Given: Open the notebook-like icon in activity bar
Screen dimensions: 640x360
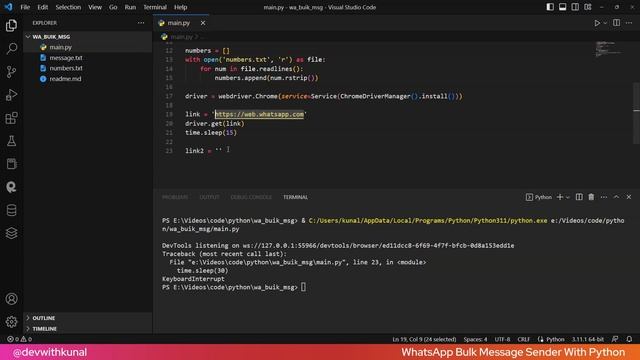Looking at the screenshot, I should point(11,164).
